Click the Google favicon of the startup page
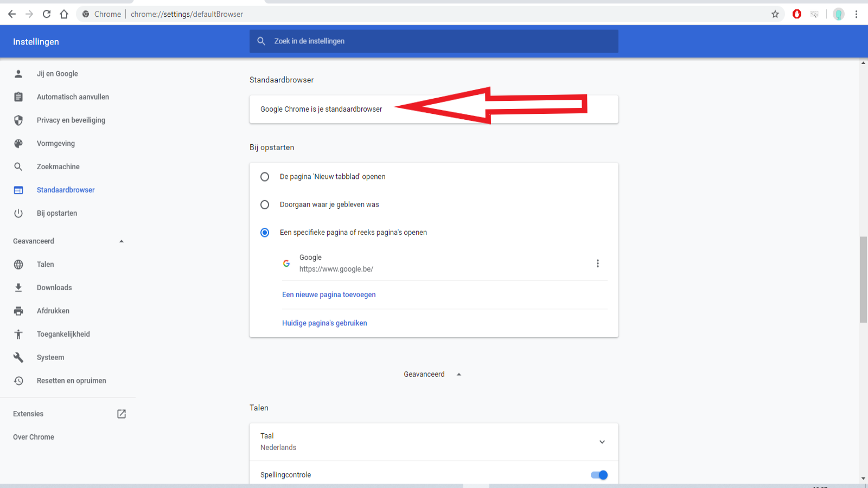This screenshot has width=868, height=488. coord(286,264)
